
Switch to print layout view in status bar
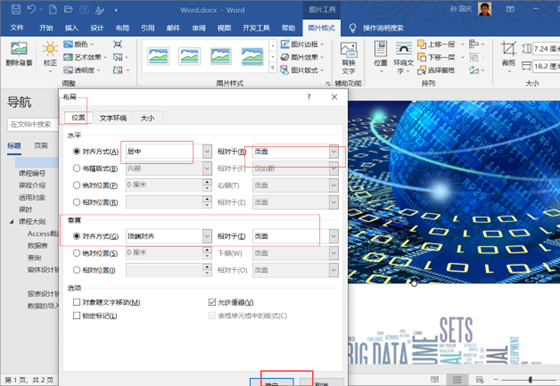pos(457,380)
